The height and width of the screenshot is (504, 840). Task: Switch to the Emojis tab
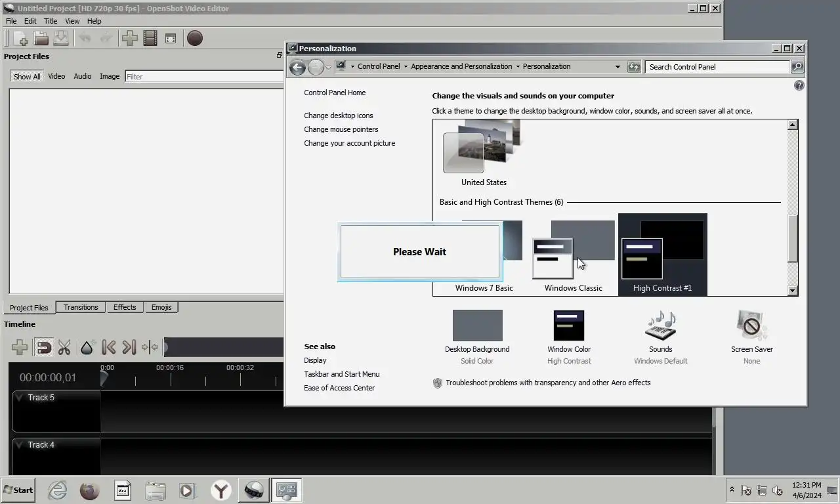161,307
